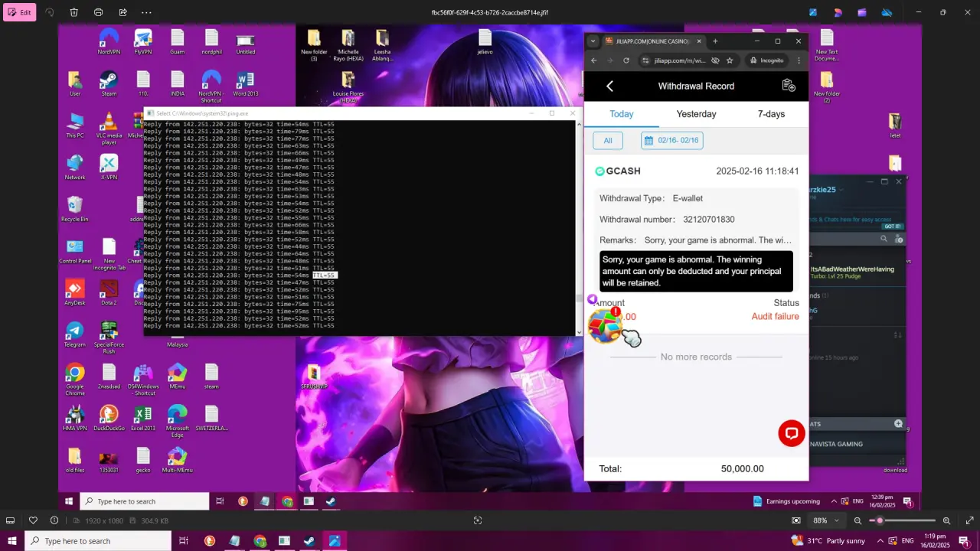Enter full screen view in Photos
The image size is (980, 551).
[x=969, y=520]
